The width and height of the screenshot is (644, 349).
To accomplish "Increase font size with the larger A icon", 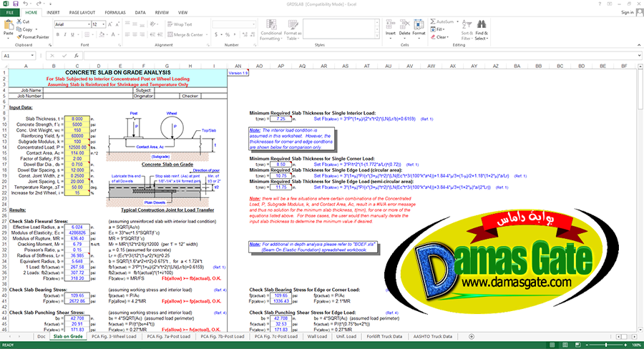I will pyautogui.click(x=109, y=24).
